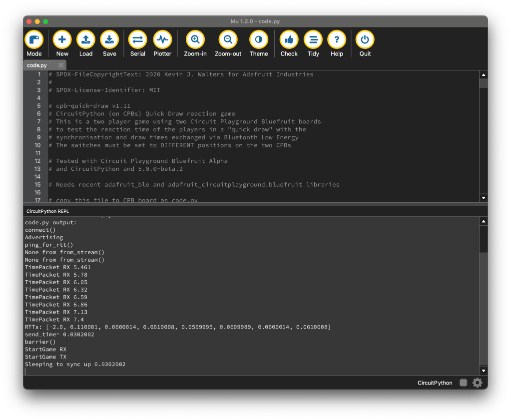The height and width of the screenshot is (420, 511).
Task: Click the REPL scrollbar up arrow
Action: click(483, 221)
